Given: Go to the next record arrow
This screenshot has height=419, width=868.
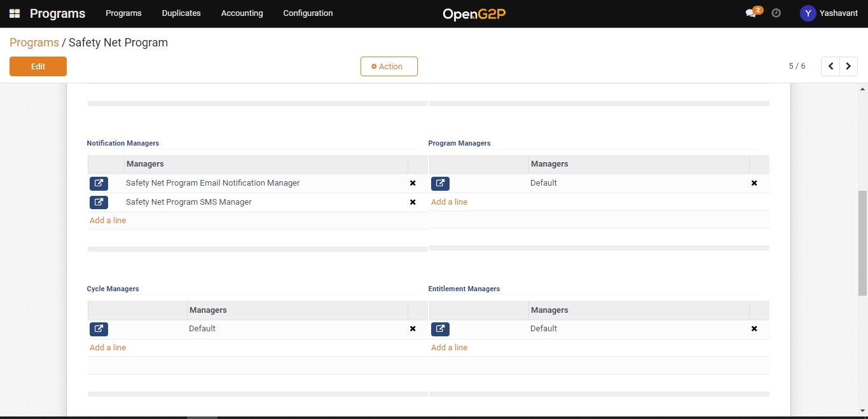Looking at the screenshot, I should pos(848,66).
